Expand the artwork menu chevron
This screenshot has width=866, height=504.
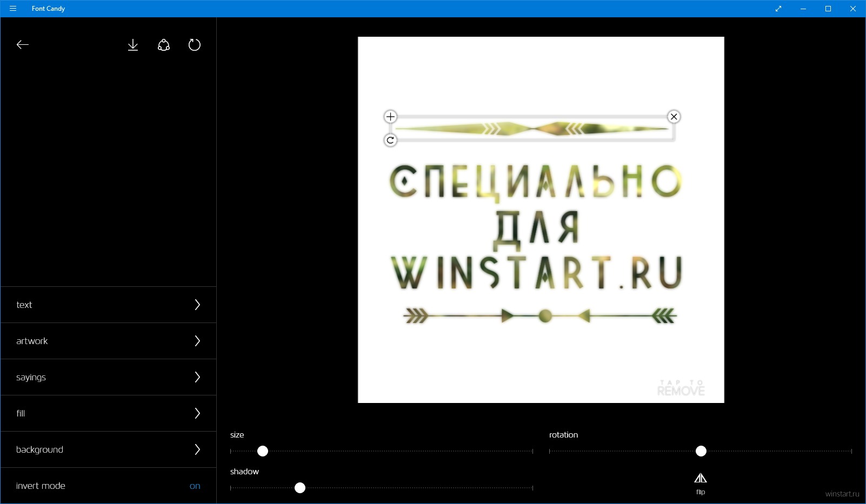197,341
